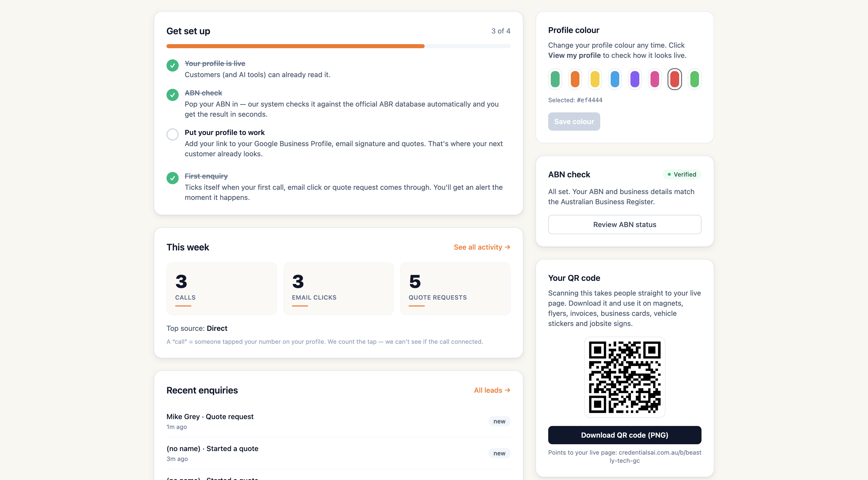
Task: Click the Quote Requests stat card
Action: (x=455, y=289)
